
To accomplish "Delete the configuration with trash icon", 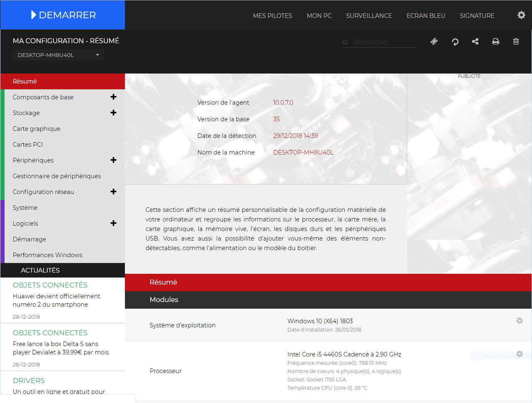I will (x=516, y=41).
